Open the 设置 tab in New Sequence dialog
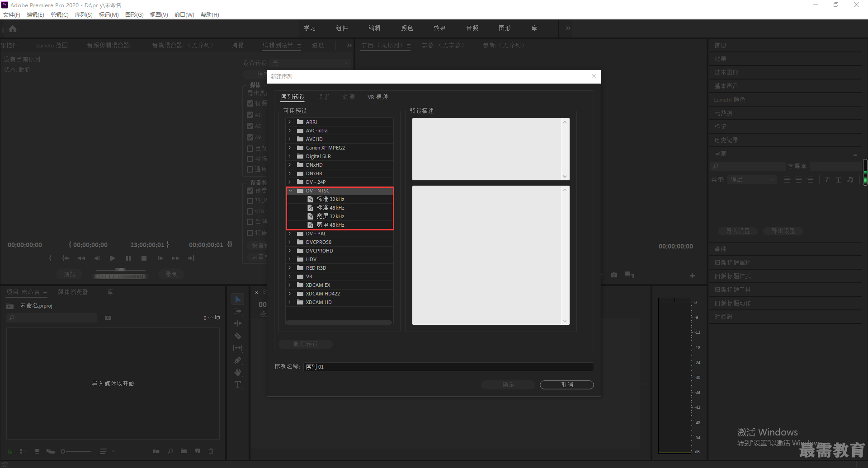868x468 pixels. pyautogui.click(x=323, y=97)
